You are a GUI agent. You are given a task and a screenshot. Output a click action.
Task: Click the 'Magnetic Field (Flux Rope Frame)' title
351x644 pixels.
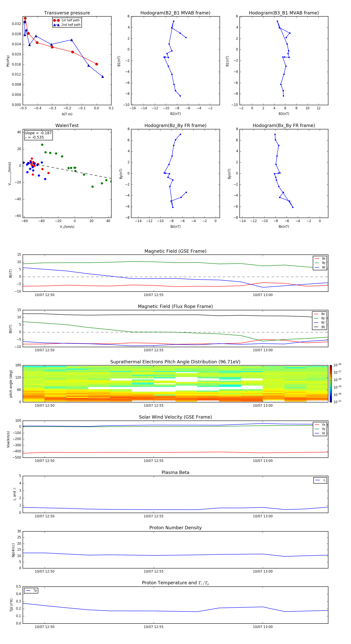[x=175, y=307]
